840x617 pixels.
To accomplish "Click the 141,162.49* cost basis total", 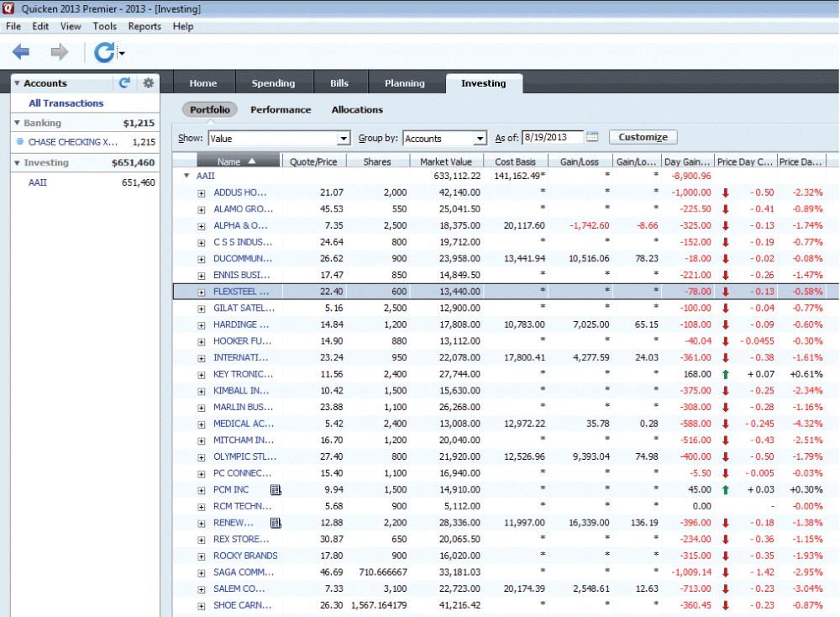I will (x=520, y=176).
